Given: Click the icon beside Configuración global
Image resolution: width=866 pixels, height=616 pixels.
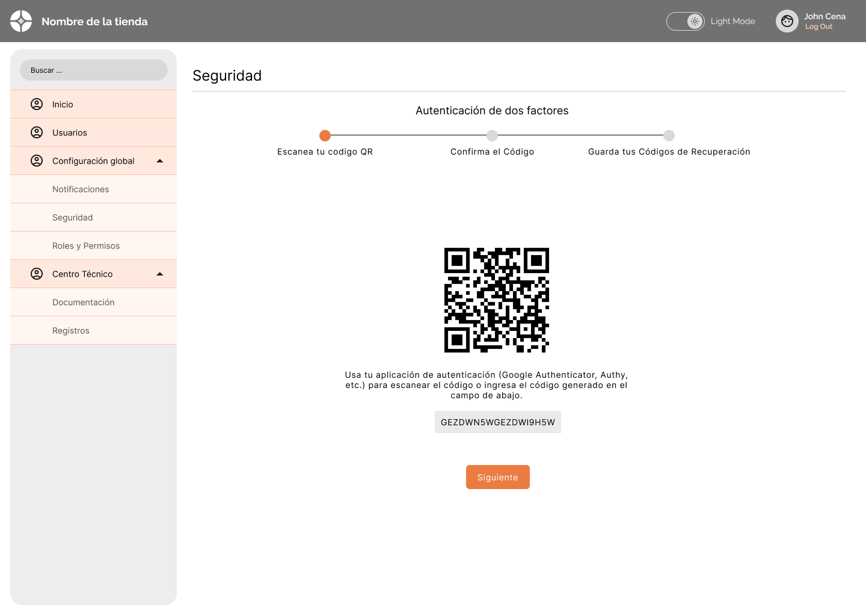Looking at the screenshot, I should point(37,161).
